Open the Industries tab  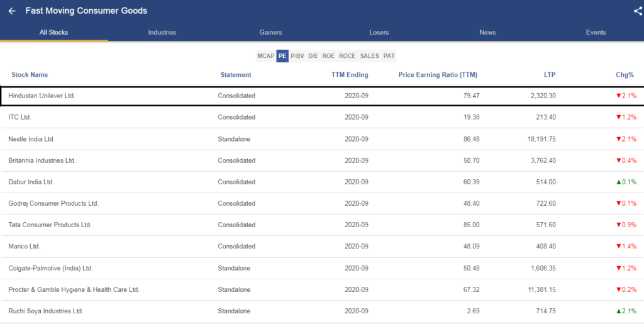point(162,33)
